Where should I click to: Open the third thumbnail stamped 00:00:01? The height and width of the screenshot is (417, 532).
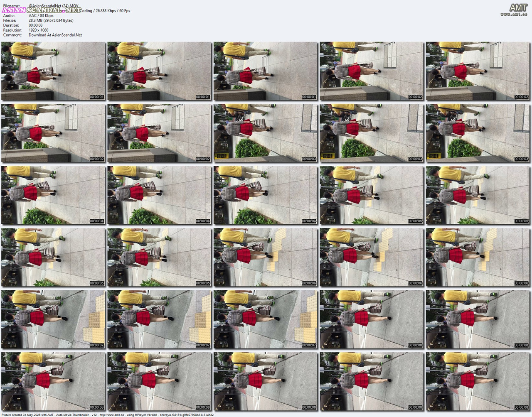point(266,71)
